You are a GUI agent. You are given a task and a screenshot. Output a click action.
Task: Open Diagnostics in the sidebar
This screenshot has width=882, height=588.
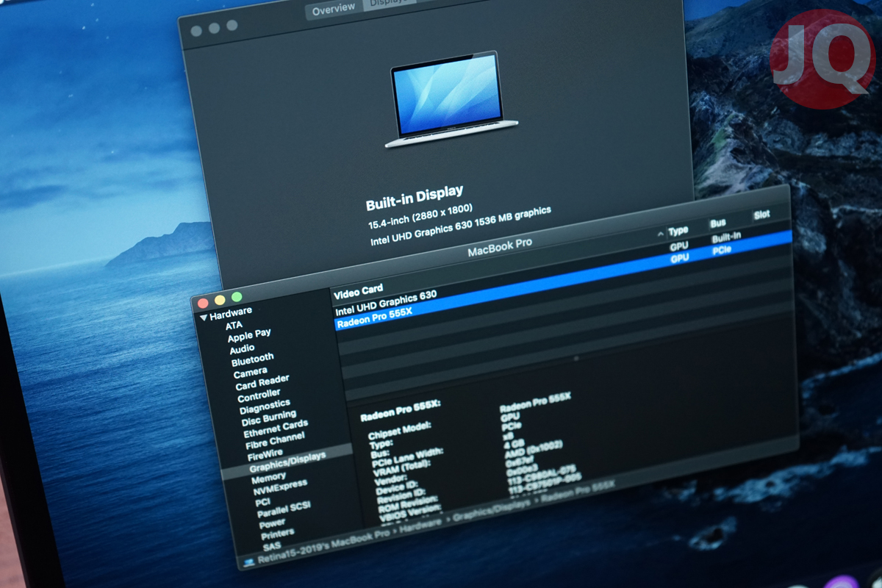click(x=265, y=406)
